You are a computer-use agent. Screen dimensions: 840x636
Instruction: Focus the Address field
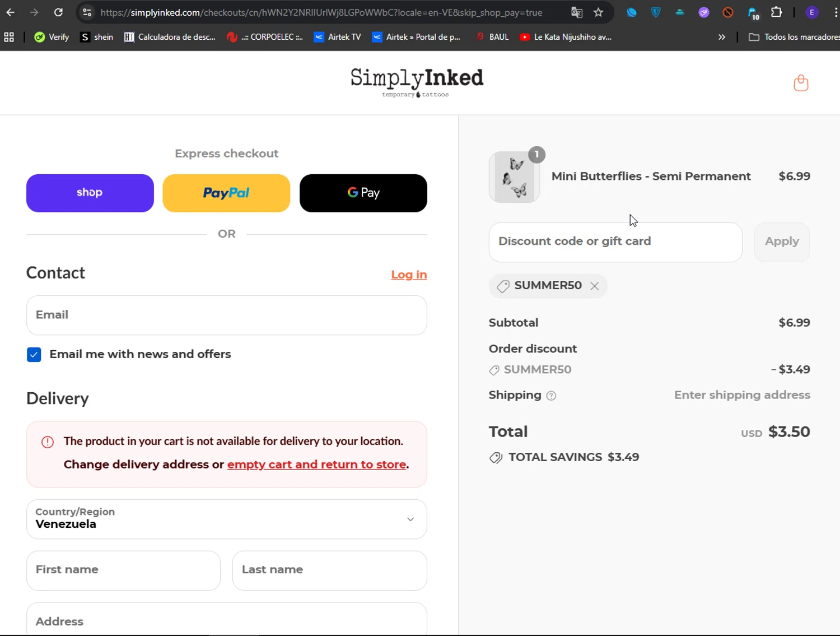[227, 619]
